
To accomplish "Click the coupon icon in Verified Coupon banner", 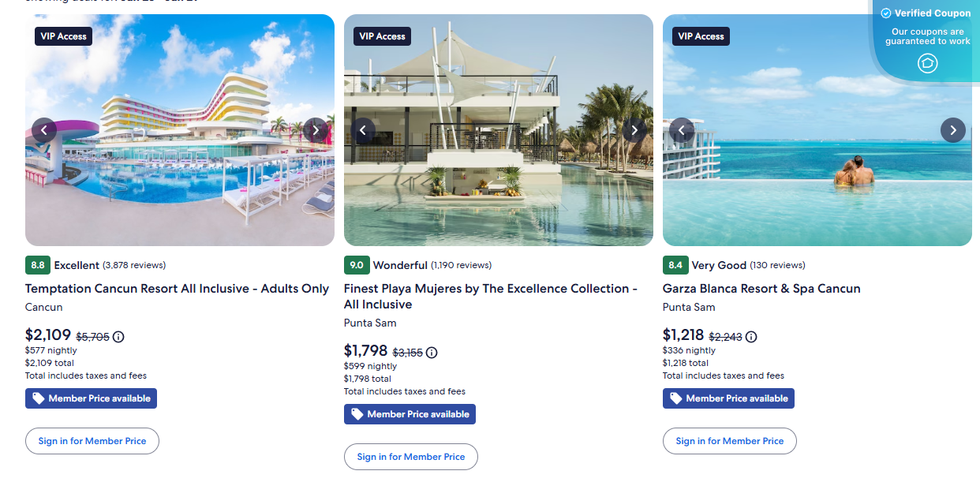I will (x=927, y=62).
